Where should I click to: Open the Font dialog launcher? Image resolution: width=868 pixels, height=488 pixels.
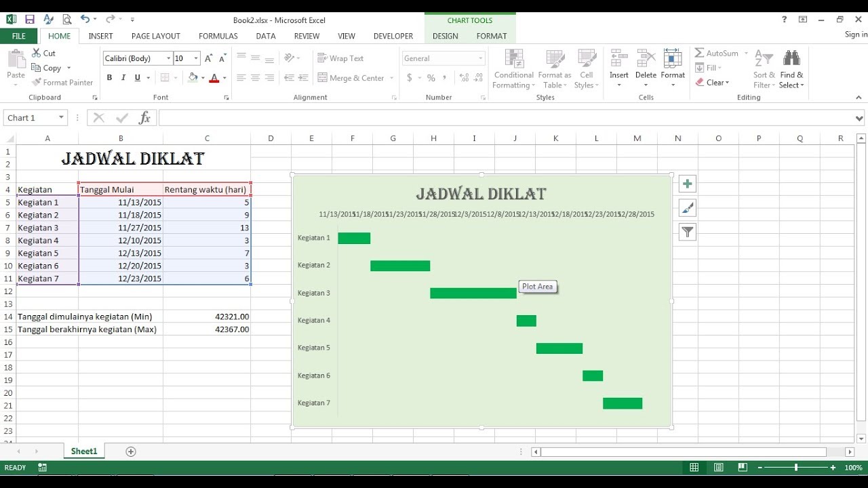point(226,98)
